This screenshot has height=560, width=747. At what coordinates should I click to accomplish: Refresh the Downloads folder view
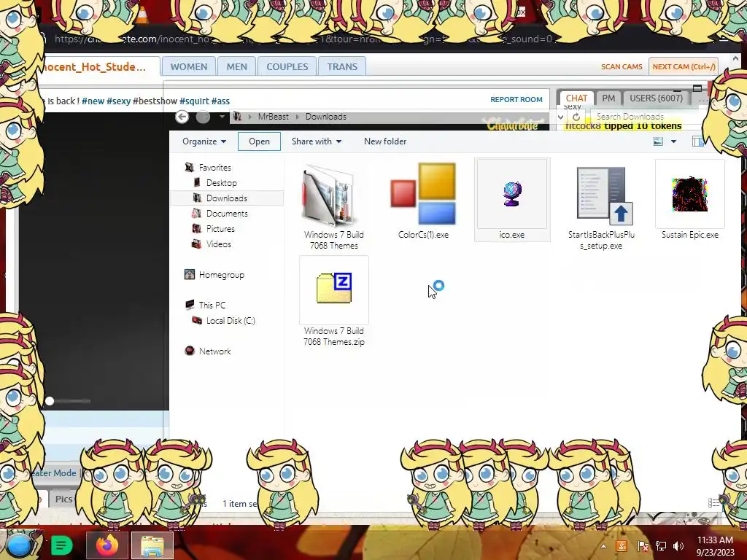[576, 117]
